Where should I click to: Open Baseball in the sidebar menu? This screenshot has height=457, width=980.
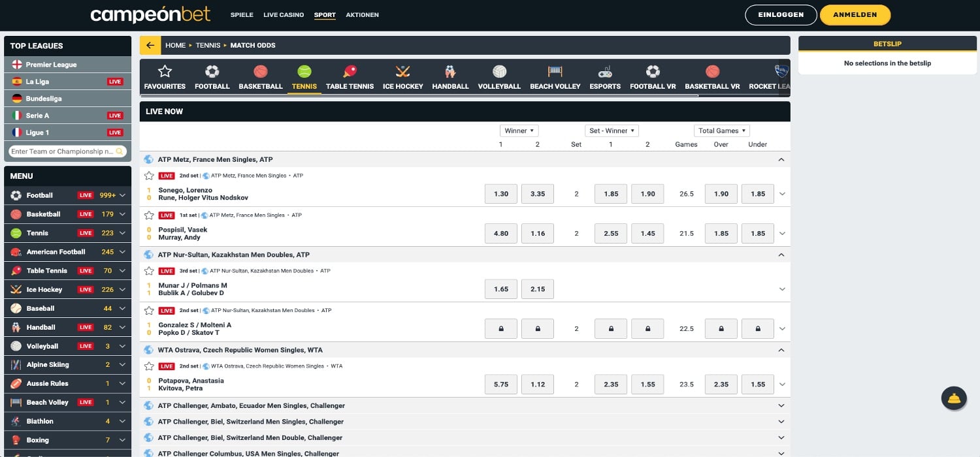68,308
